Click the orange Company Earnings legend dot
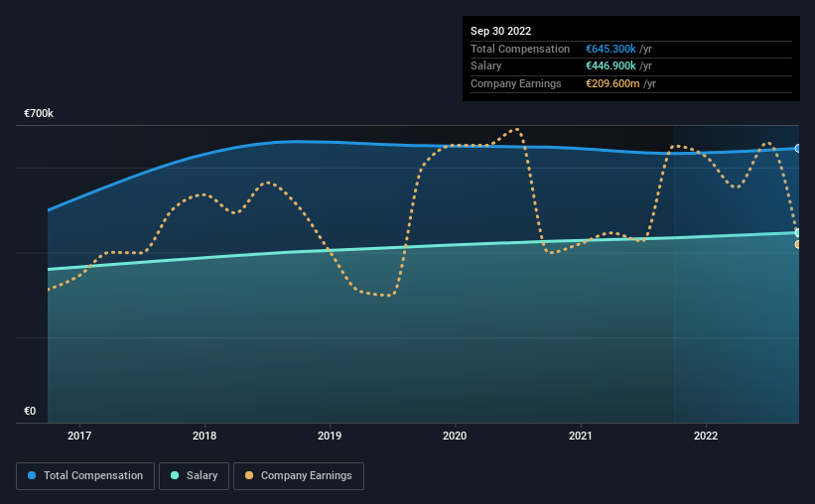The height and width of the screenshot is (504, 815). 249,475
